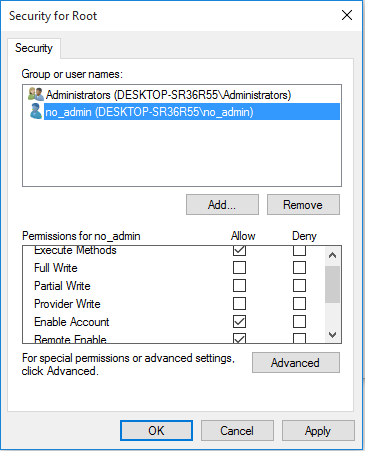Click the Provider Write permission label
Screen dimensions: 365x451
coord(67,304)
